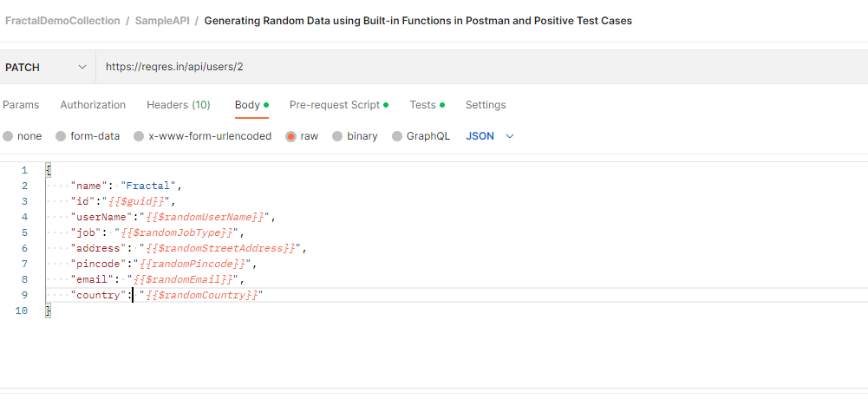The height and width of the screenshot is (399, 868).
Task: Choose the form-data radio option
Action: 61,136
